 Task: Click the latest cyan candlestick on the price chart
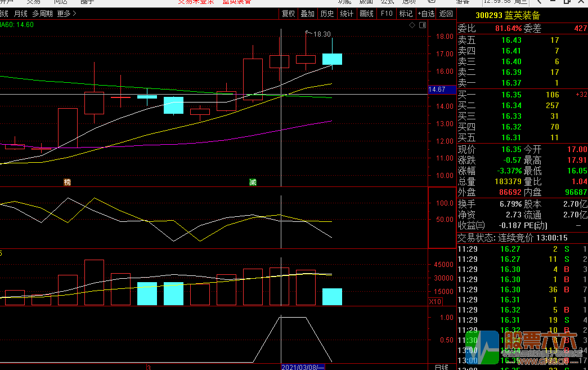[332, 59]
